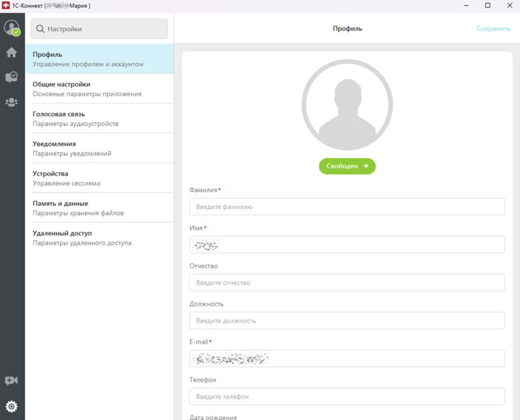Click the settings gear icon
Image resolution: width=520 pixels, height=420 pixels.
tap(11, 406)
